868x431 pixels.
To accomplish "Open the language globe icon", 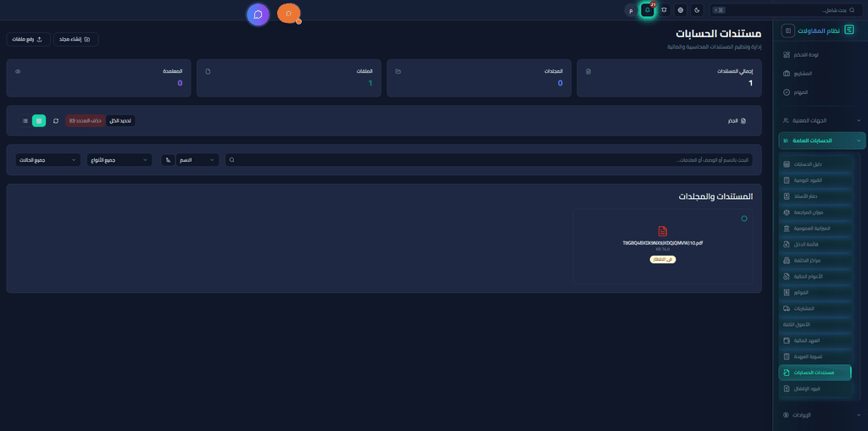I will pos(681,10).
